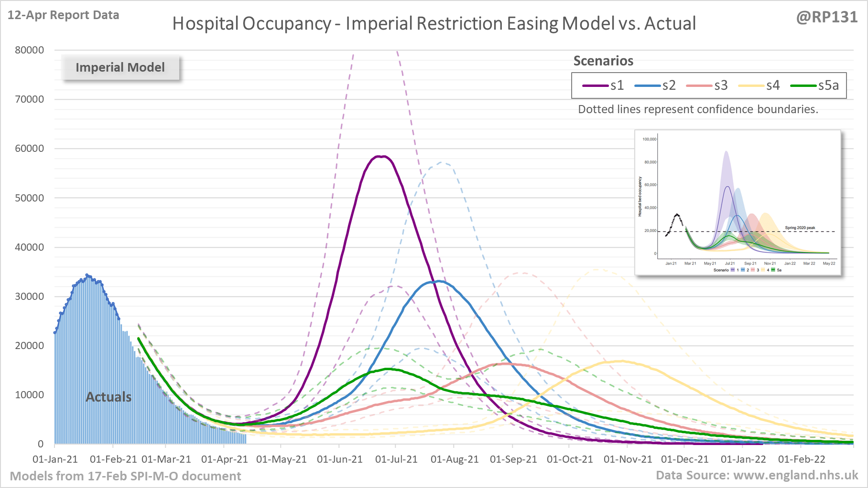Open the www.england.nhs.uk data source
This screenshot has width=868, height=488.
point(796,475)
